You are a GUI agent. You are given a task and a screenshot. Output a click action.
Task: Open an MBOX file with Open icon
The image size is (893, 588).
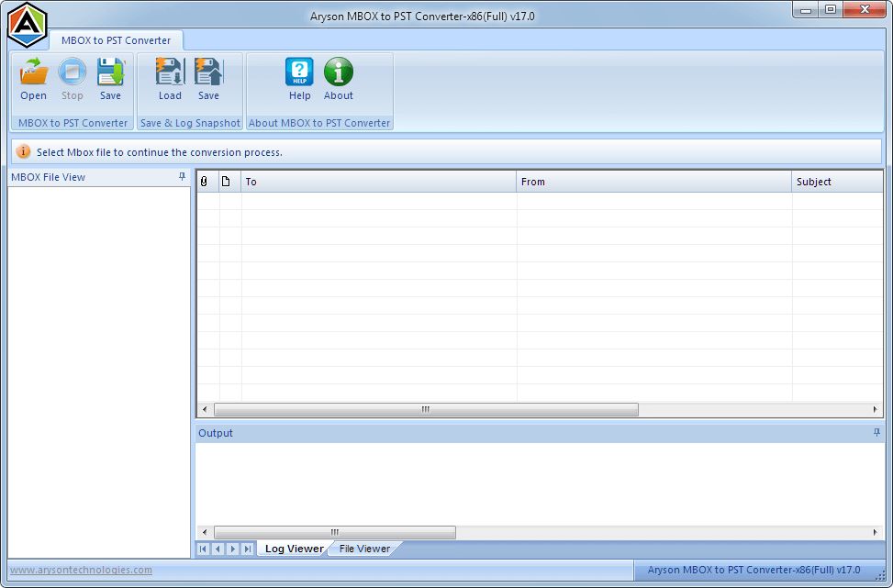click(x=34, y=80)
